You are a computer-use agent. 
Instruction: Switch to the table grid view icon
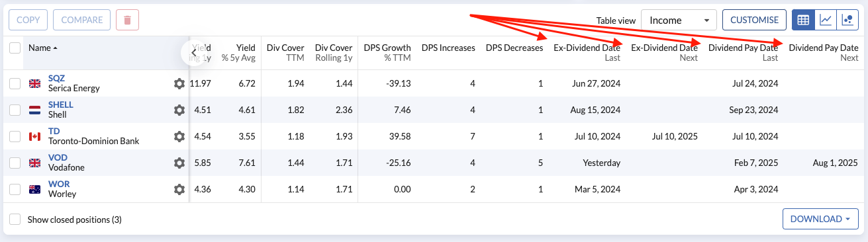click(803, 20)
